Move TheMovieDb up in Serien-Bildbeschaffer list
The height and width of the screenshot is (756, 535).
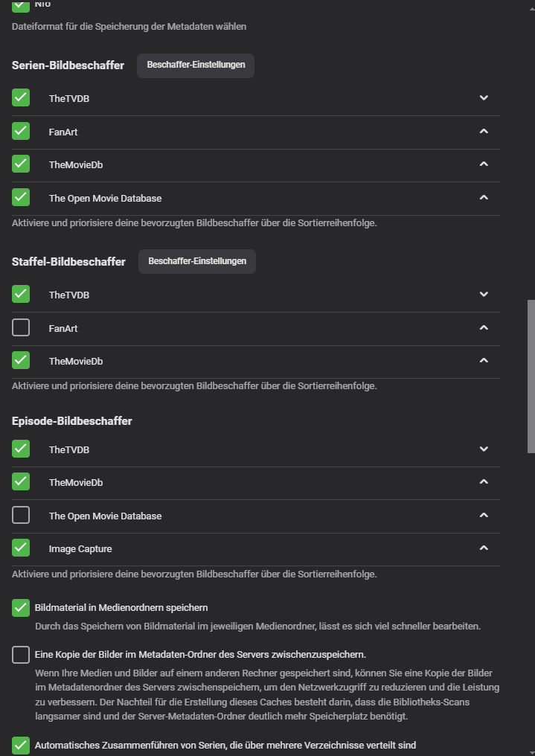pyautogui.click(x=484, y=164)
